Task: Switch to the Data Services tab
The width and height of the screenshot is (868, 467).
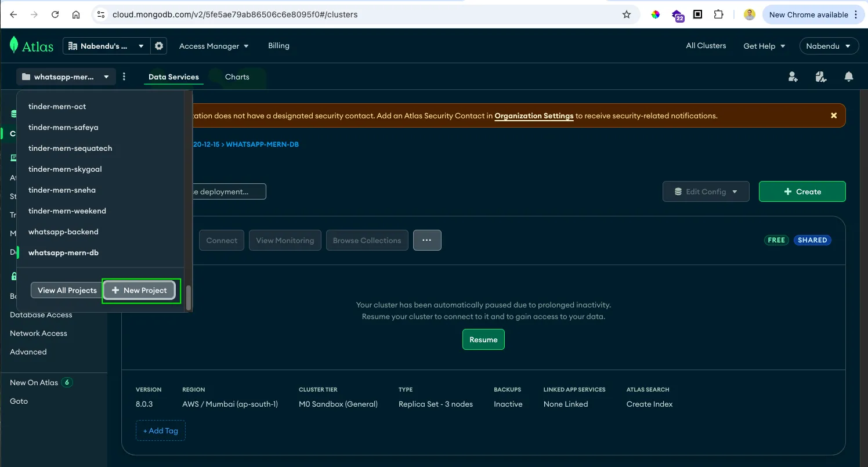Action: click(173, 77)
